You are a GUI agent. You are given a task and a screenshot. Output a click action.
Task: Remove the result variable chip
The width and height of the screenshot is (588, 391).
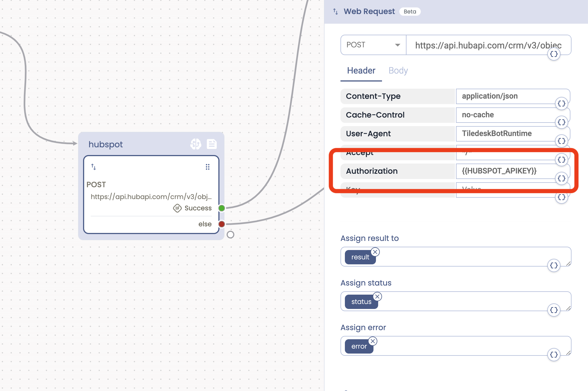pos(375,252)
